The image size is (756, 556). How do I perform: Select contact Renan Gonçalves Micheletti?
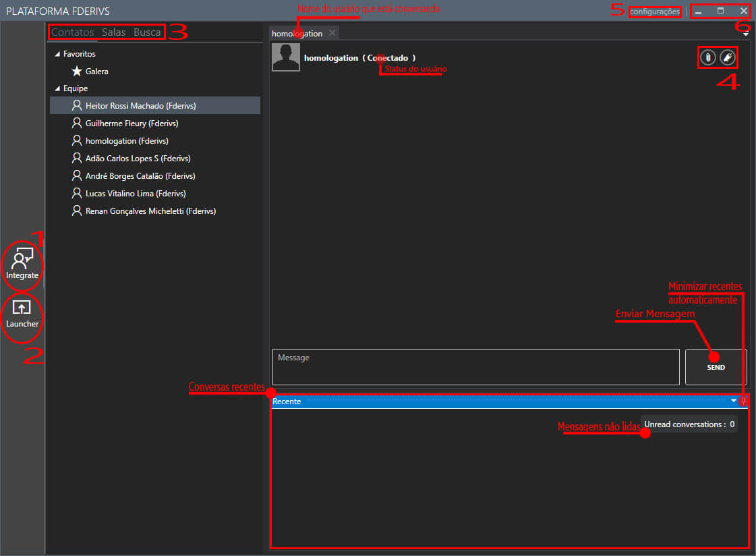150,211
